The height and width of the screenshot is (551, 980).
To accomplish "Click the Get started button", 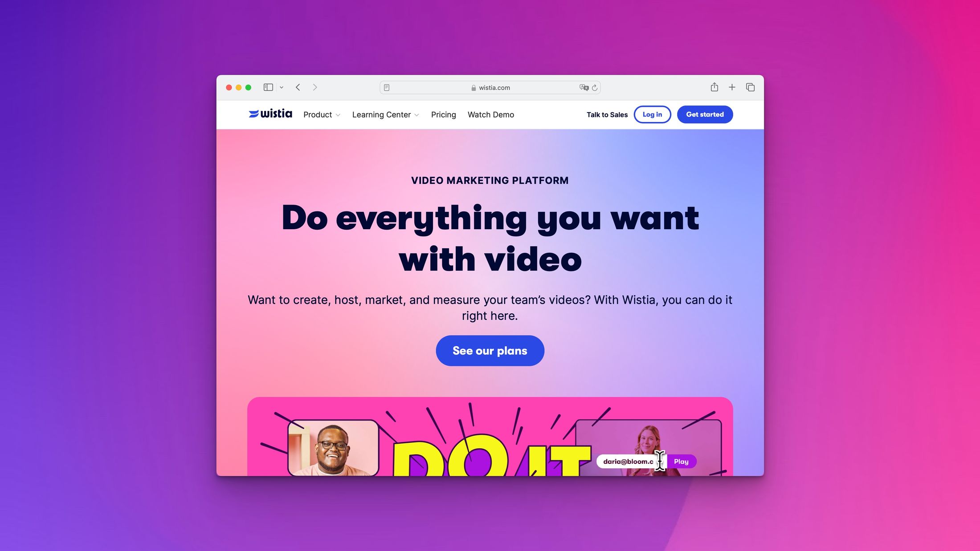I will click(705, 114).
